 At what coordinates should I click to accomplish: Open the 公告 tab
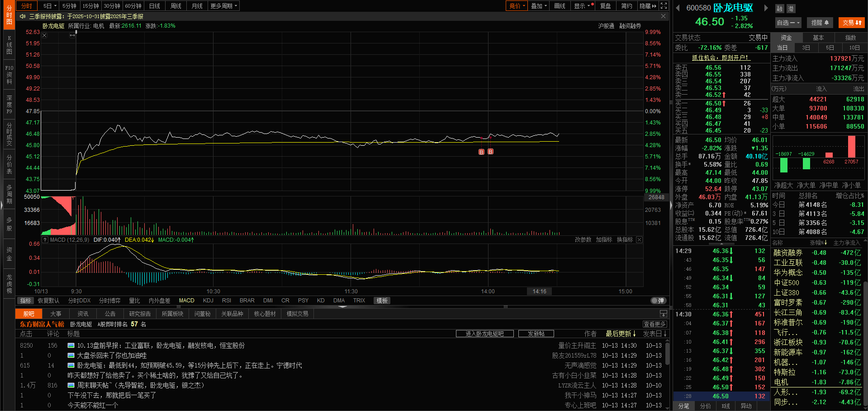click(x=110, y=314)
